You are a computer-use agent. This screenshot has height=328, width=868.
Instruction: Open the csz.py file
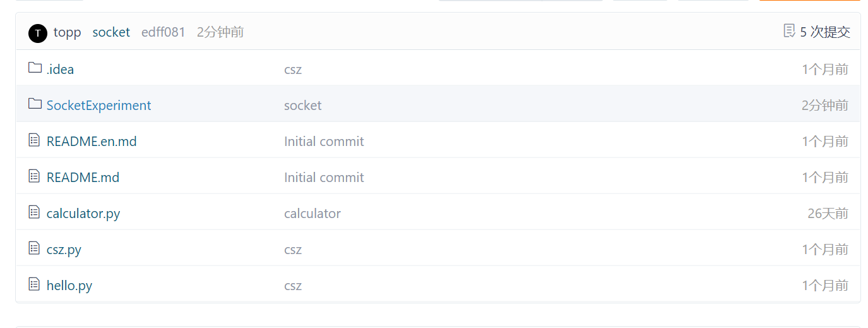click(64, 250)
